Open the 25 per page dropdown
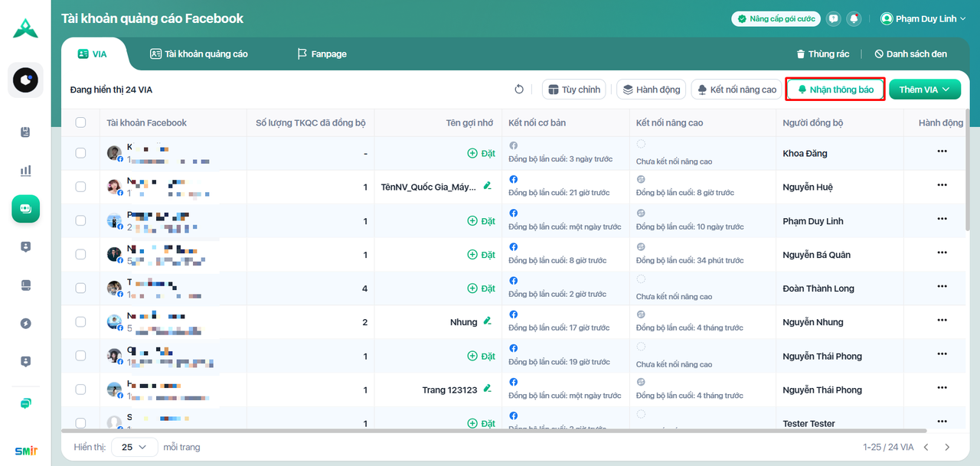The height and width of the screenshot is (466, 980). (135, 447)
